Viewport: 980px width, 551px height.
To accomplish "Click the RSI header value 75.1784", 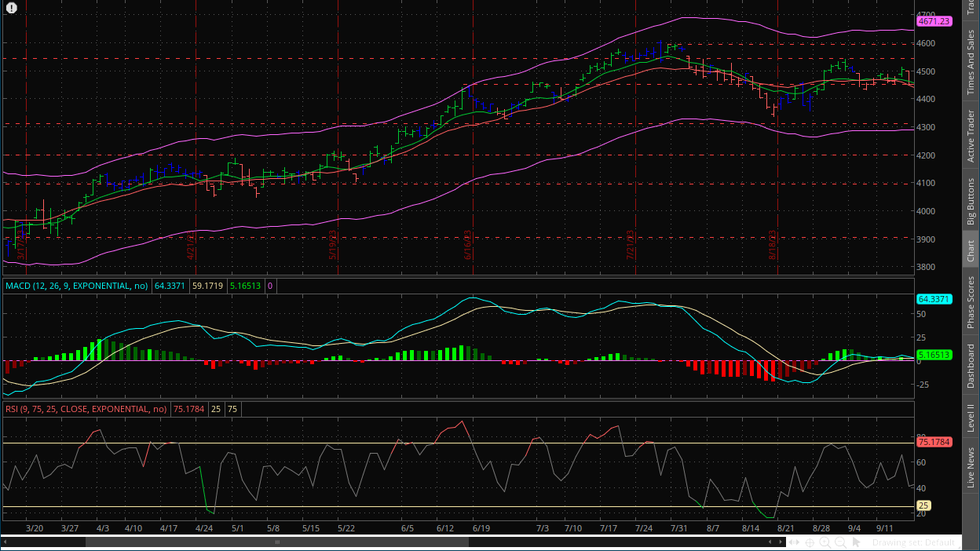I will (189, 409).
